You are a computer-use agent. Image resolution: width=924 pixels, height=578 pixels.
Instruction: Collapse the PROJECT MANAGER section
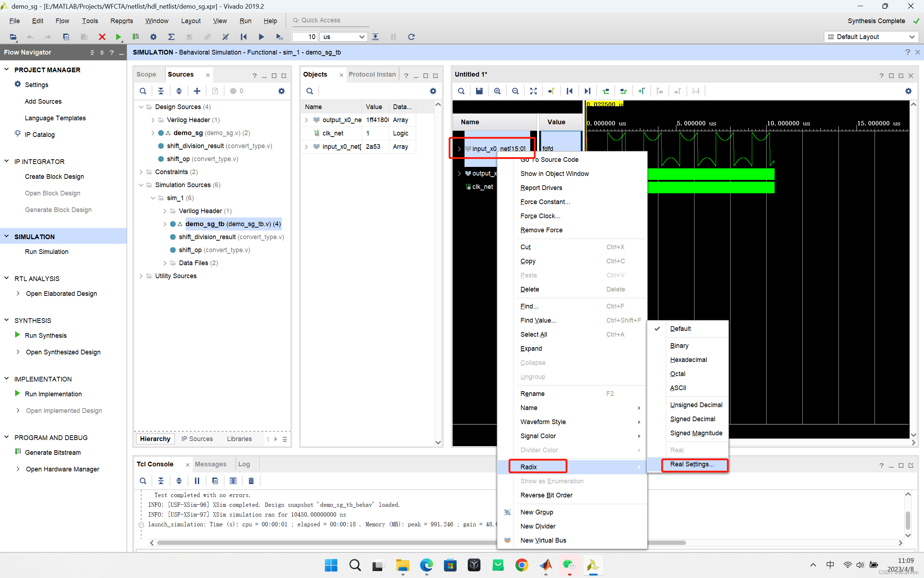pos(6,70)
